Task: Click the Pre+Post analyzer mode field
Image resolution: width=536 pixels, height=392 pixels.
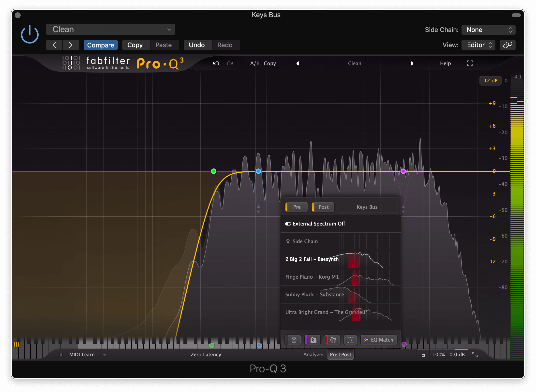Action: (x=341, y=354)
